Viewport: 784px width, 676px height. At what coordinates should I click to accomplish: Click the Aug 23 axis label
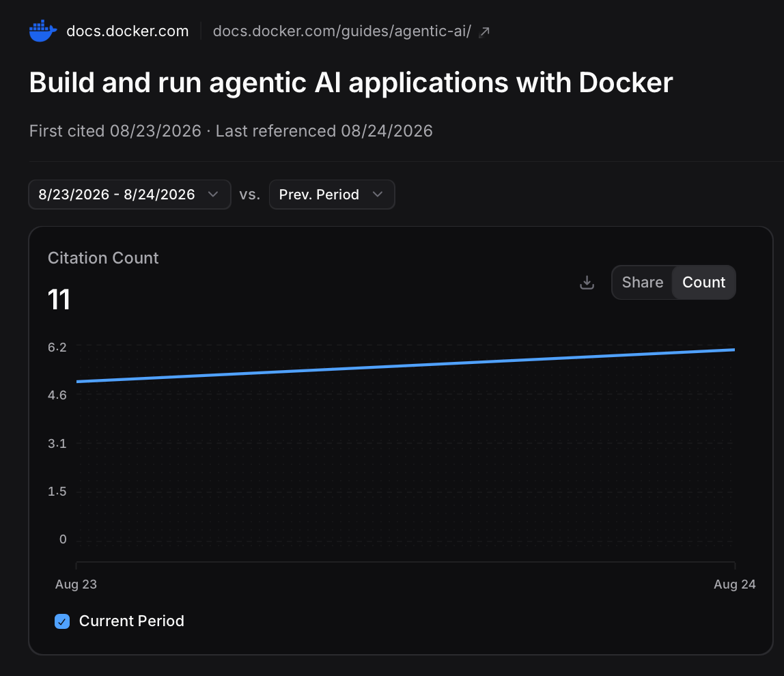tap(76, 584)
